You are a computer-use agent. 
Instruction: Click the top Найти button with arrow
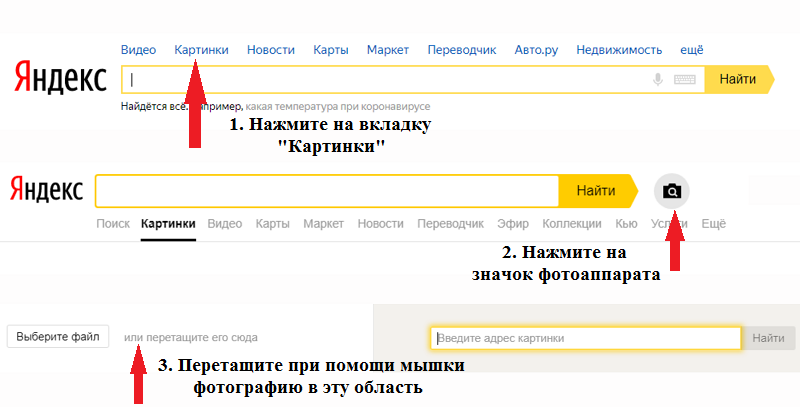[739, 80]
